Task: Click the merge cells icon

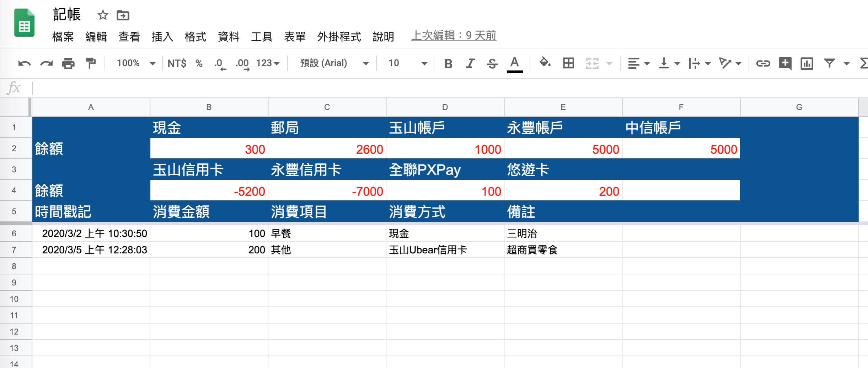Action: click(592, 63)
